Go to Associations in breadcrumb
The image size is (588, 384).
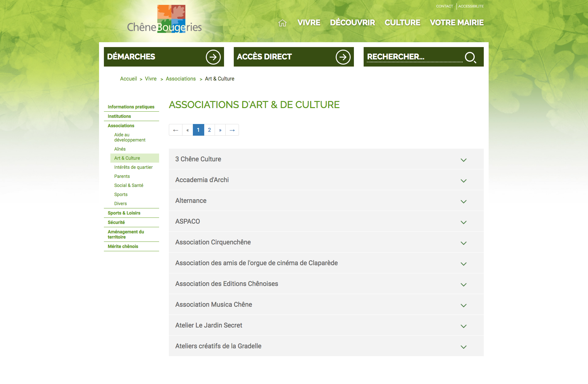[181, 79]
